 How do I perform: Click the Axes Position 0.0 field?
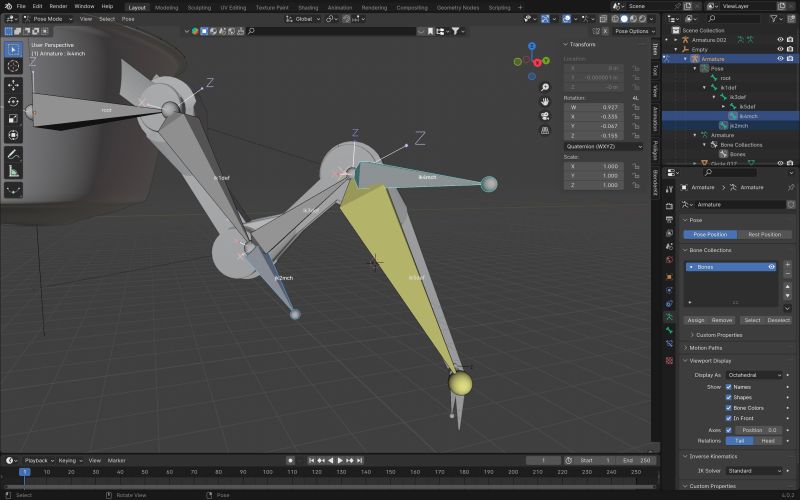(759, 430)
